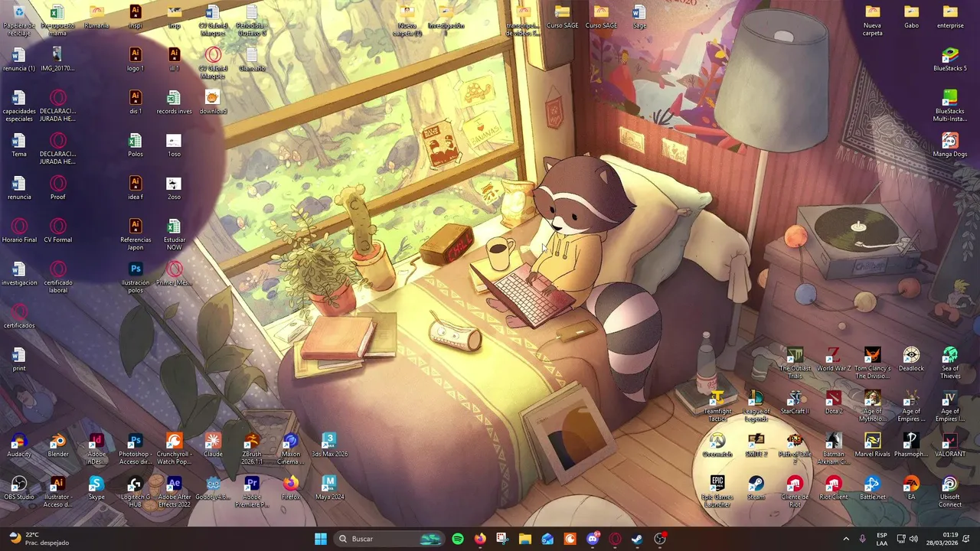
Task: Select the enterprise folder icon
Action: (x=950, y=17)
